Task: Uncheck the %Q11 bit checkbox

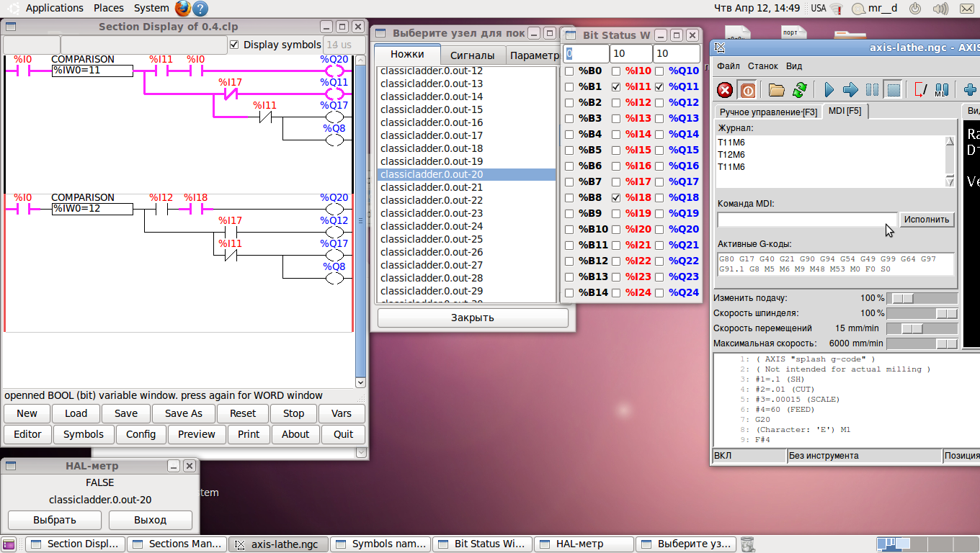Action: click(x=659, y=86)
